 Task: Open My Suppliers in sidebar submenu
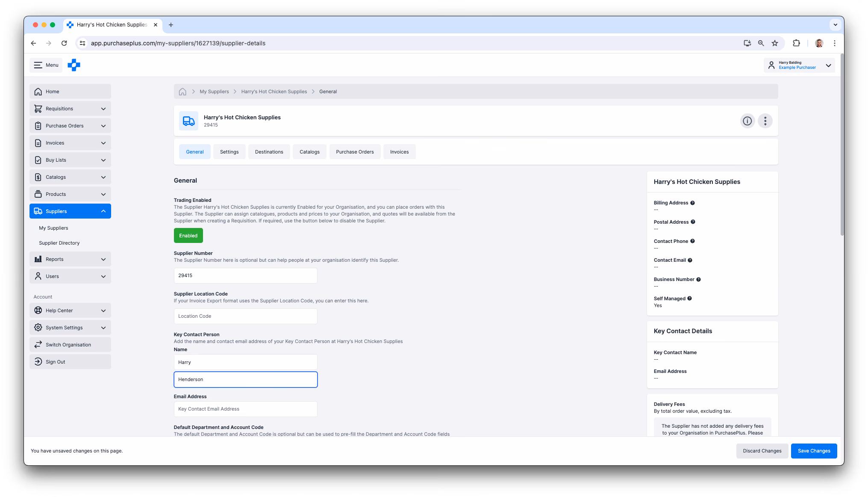point(53,228)
